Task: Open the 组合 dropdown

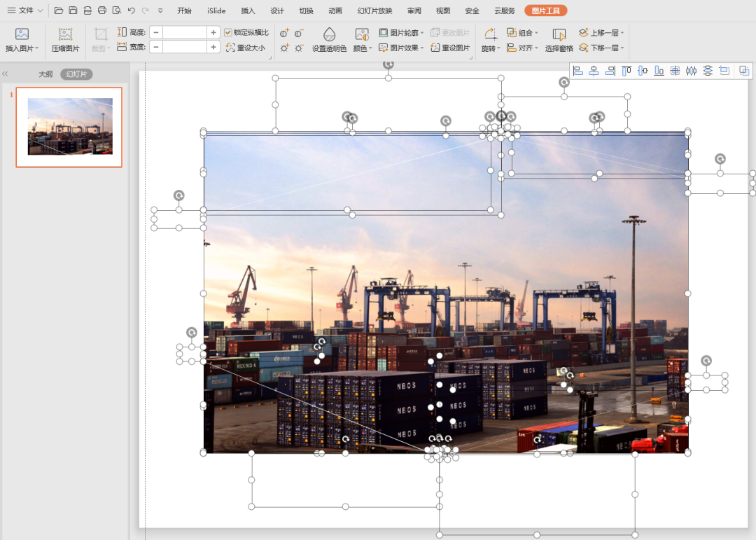Action: pos(522,33)
